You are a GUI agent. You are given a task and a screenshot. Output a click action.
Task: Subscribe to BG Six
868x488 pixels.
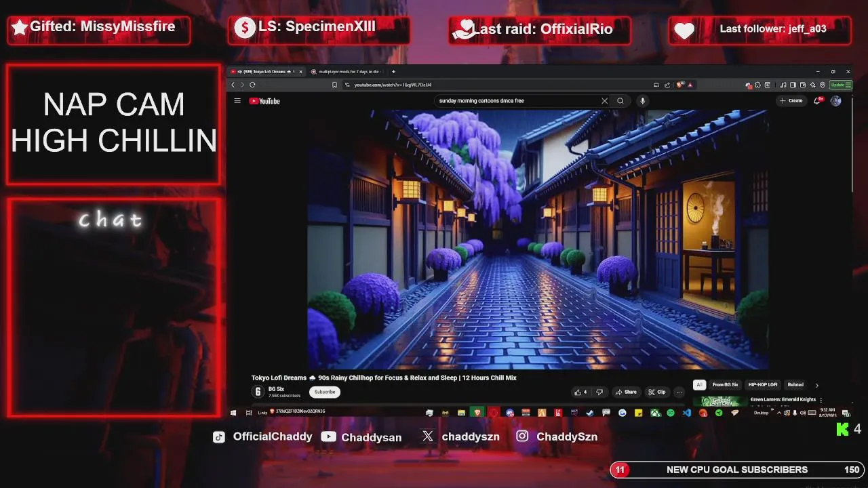point(325,392)
